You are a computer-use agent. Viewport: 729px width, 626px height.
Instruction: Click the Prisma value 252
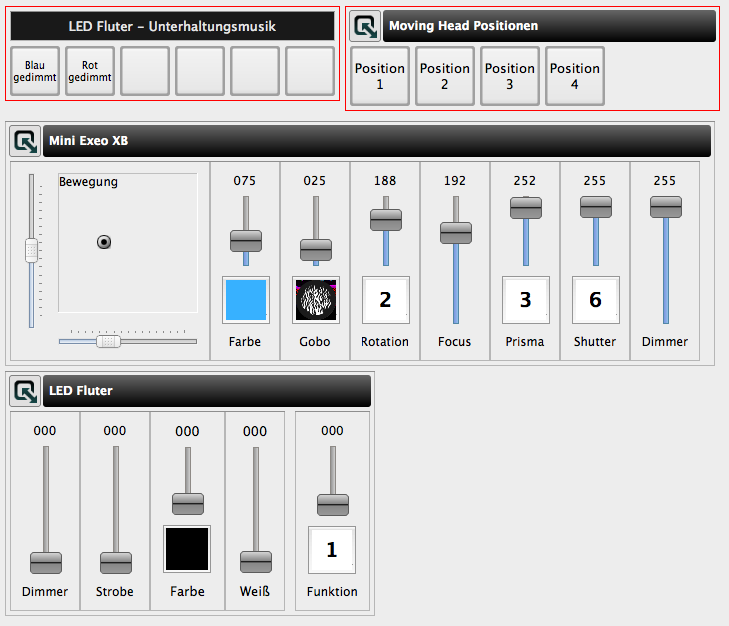click(x=525, y=180)
